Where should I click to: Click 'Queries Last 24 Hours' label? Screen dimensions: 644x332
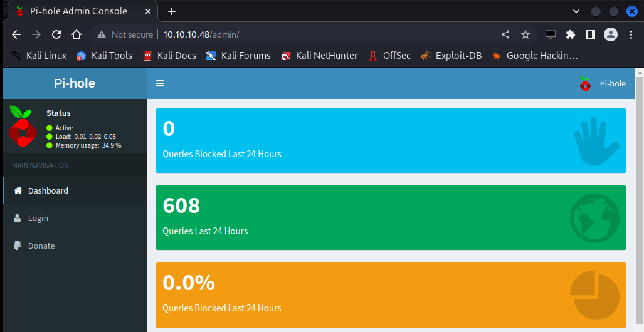(205, 231)
